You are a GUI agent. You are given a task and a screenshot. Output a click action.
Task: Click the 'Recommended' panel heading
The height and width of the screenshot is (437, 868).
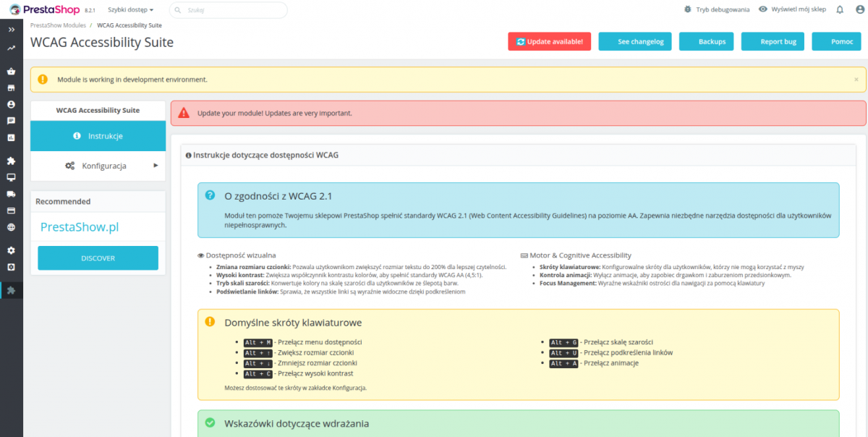click(63, 201)
